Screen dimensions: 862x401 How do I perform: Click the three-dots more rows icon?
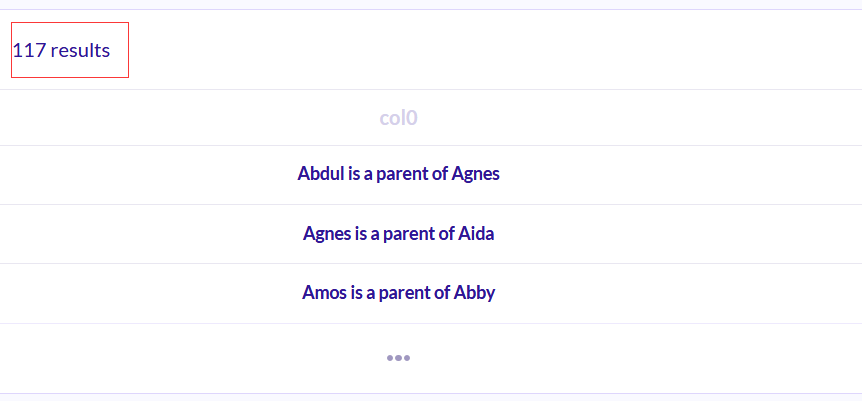398,358
